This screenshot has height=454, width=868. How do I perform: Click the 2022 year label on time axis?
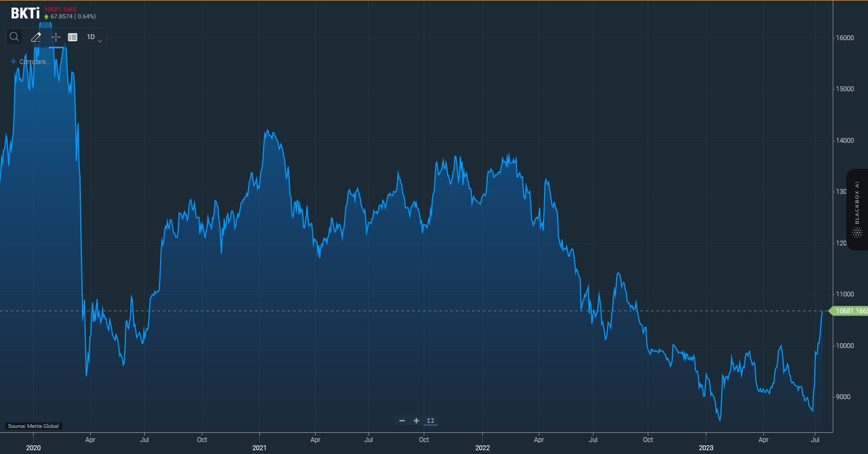point(482,447)
